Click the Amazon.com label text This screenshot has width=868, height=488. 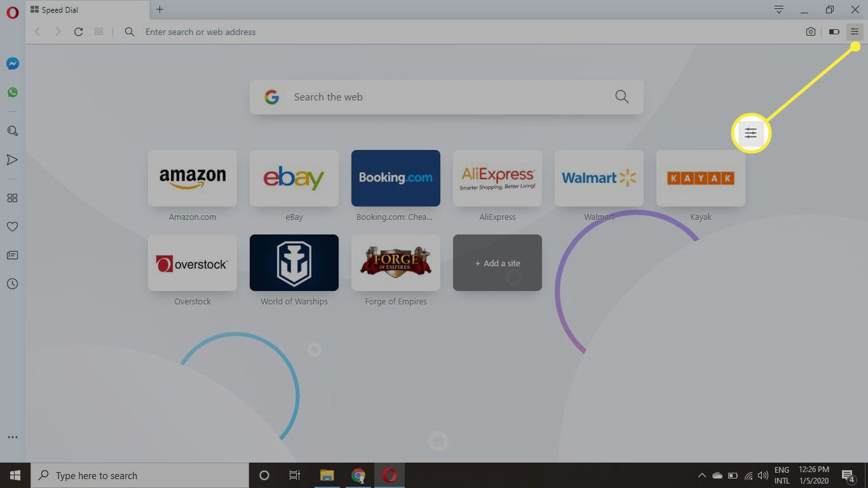pyautogui.click(x=193, y=217)
